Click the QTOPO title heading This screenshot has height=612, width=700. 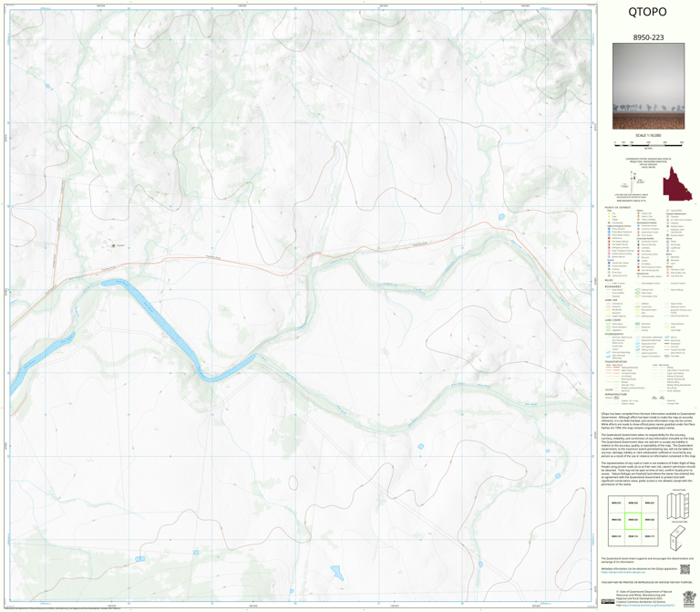pos(647,12)
